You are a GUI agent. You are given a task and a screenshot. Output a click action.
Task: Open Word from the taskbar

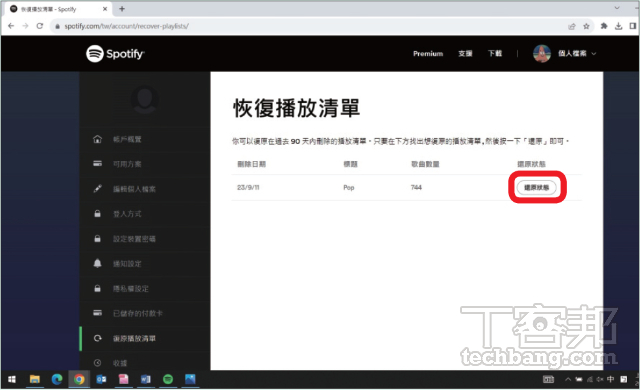(146, 379)
